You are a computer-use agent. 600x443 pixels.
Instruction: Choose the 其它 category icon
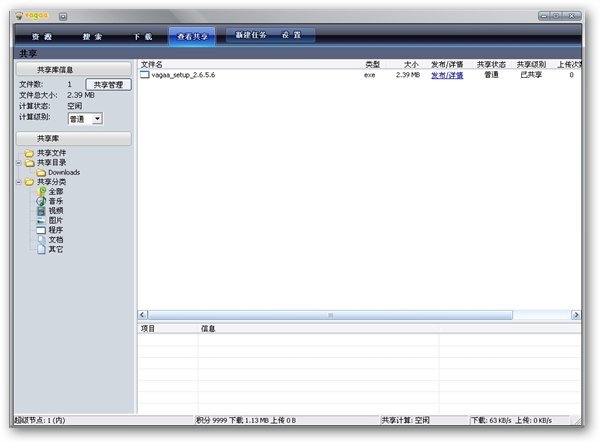tap(41, 249)
